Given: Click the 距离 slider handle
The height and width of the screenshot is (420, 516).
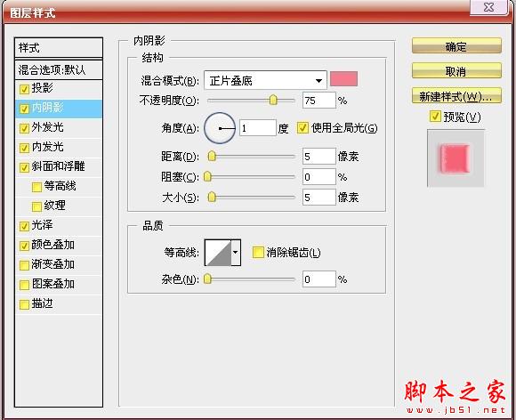Looking at the screenshot, I should [x=212, y=156].
